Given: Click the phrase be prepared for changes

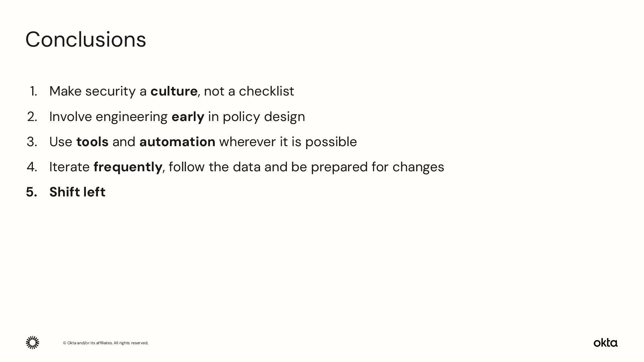Looking at the screenshot, I should pyautogui.click(x=367, y=167).
